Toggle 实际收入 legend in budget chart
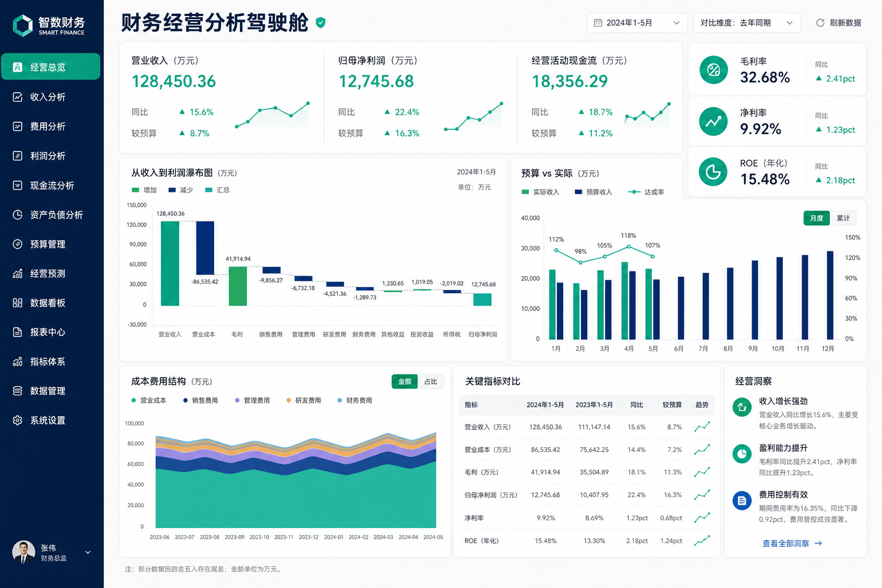Screen dimensions: 882x588 [540, 192]
